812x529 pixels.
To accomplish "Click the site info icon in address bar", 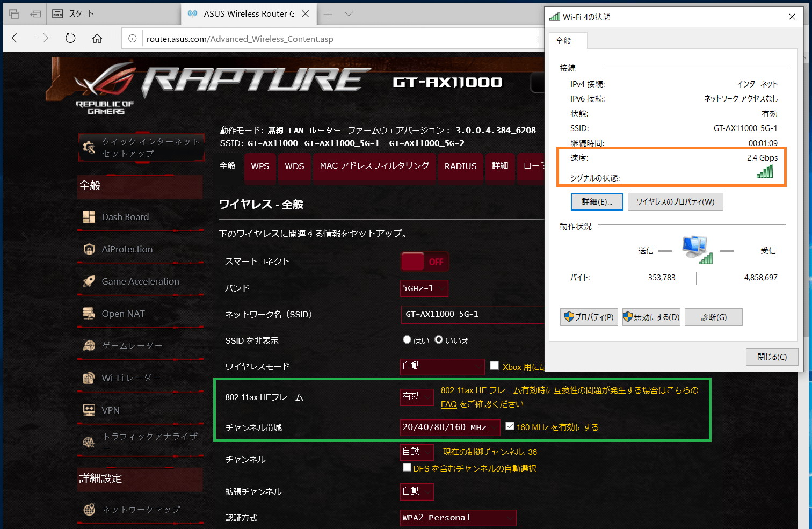I will pyautogui.click(x=132, y=39).
